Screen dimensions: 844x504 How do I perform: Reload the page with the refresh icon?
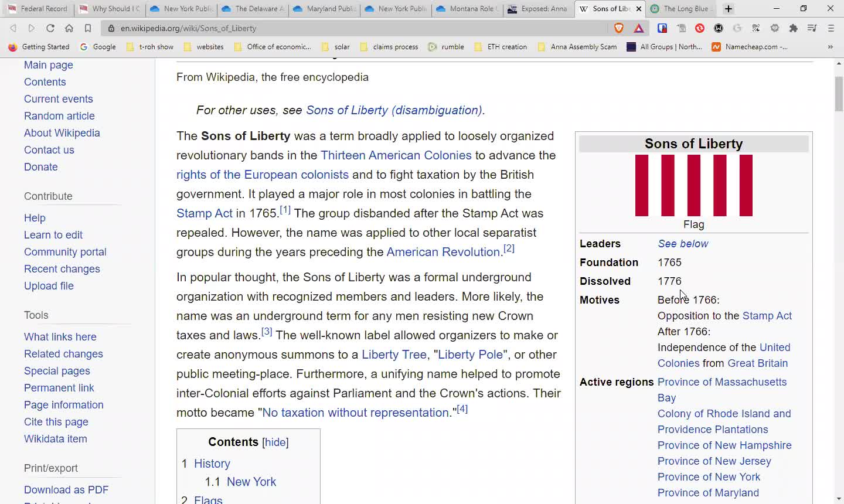(x=50, y=28)
